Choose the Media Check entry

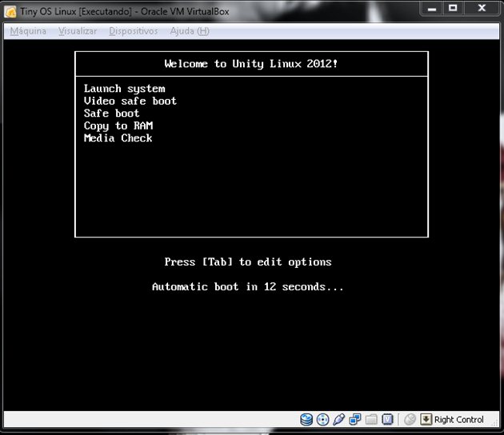click(118, 138)
